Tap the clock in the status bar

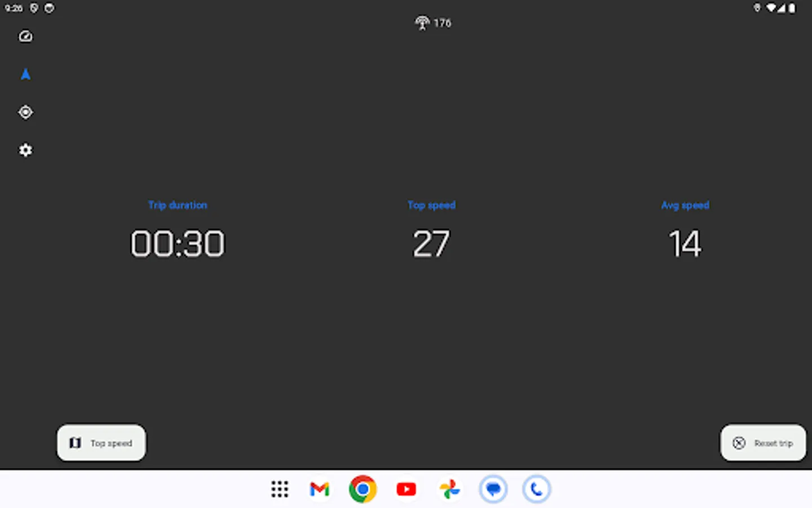[x=15, y=8]
